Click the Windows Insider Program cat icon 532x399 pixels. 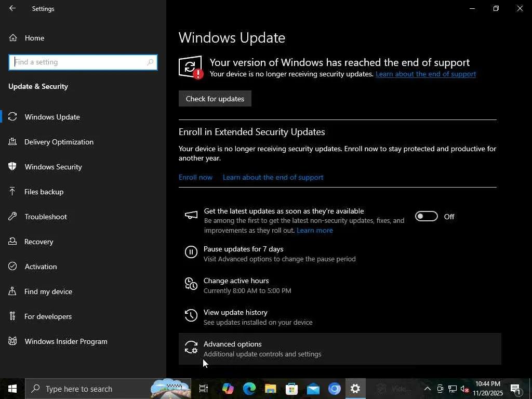point(12,341)
